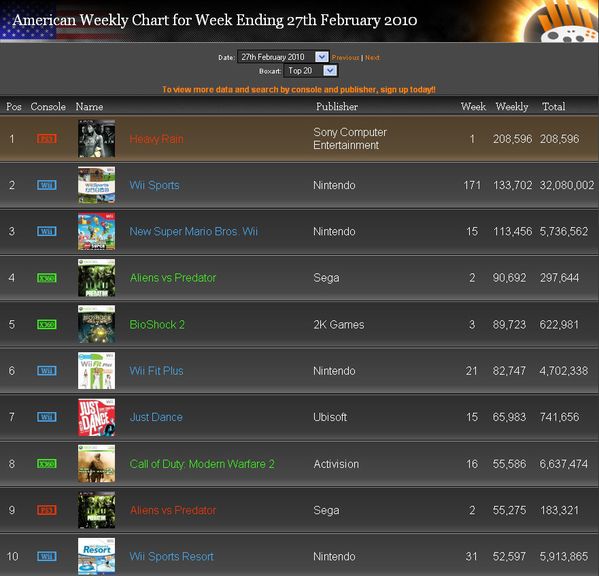This screenshot has height=576, width=599.
Task: Select the Sony Computer Entertainment publisher text
Action: click(x=350, y=139)
